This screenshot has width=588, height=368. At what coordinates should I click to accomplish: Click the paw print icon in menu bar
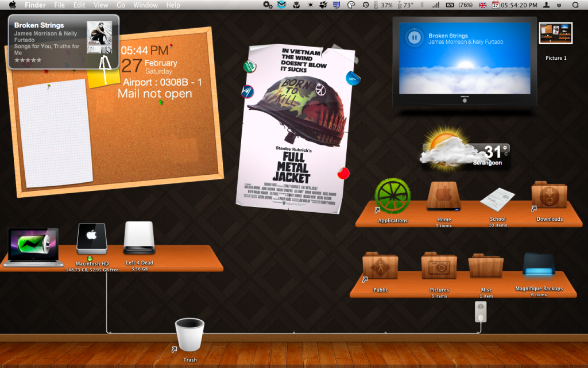pyautogui.click(x=323, y=5)
